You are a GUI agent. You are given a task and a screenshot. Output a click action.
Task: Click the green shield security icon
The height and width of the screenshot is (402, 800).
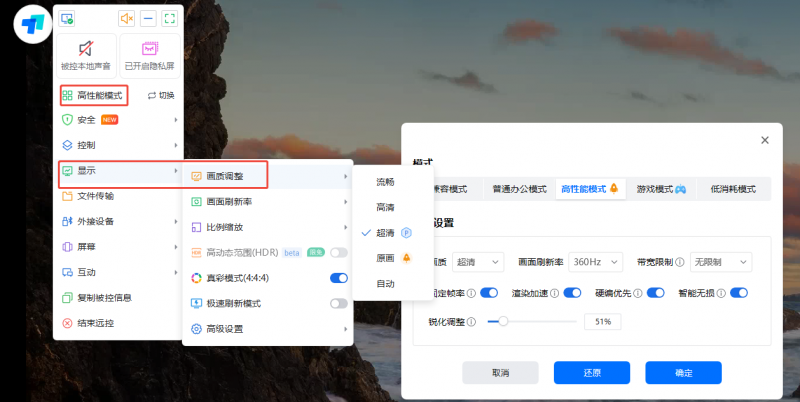(x=67, y=120)
